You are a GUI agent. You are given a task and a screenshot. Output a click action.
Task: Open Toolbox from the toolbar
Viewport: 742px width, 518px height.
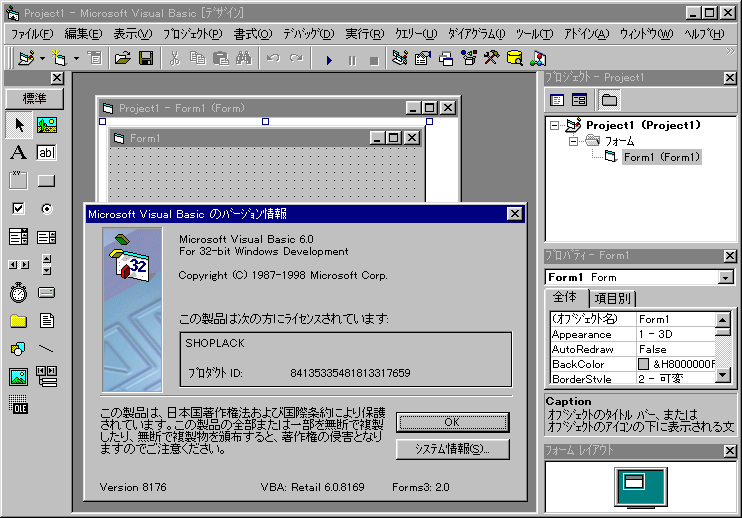click(x=492, y=59)
